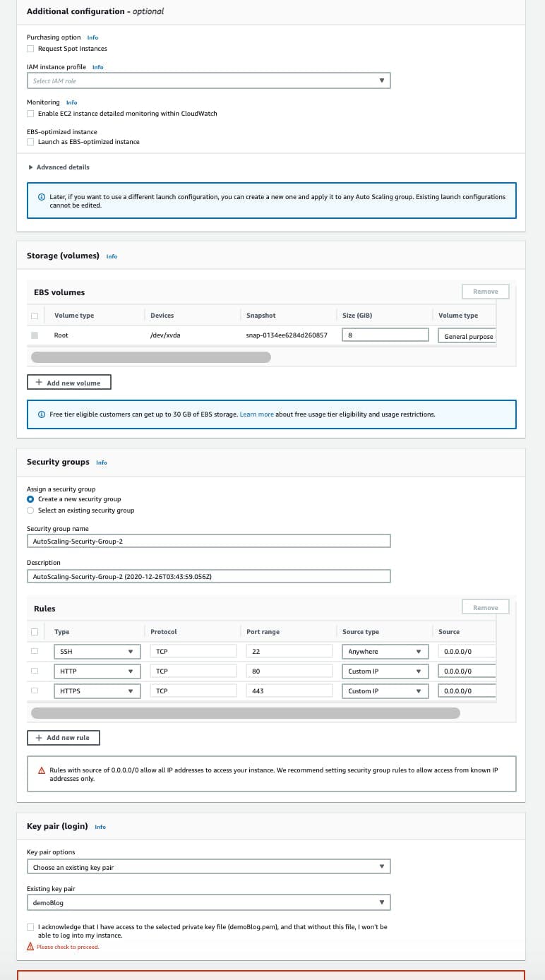Enable EC2 detailed monitoring within CloudWatch
Viewport: 545px width, 980px height.
[30, 114]
